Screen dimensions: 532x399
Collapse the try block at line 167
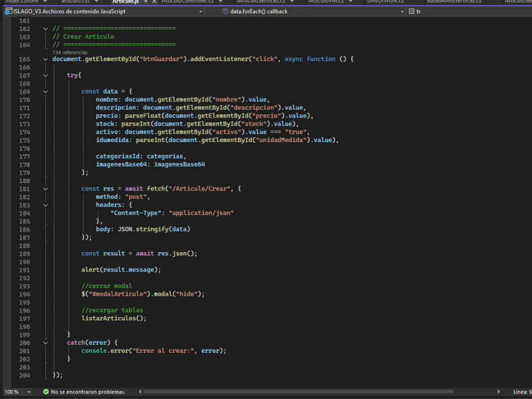coord(45,76)
